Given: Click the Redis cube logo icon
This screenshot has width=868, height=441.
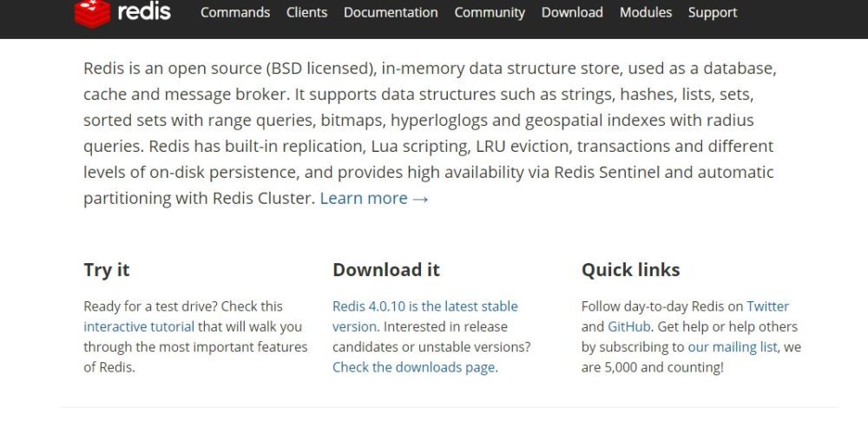Looking at the screenshot, I should click(91, 12).
